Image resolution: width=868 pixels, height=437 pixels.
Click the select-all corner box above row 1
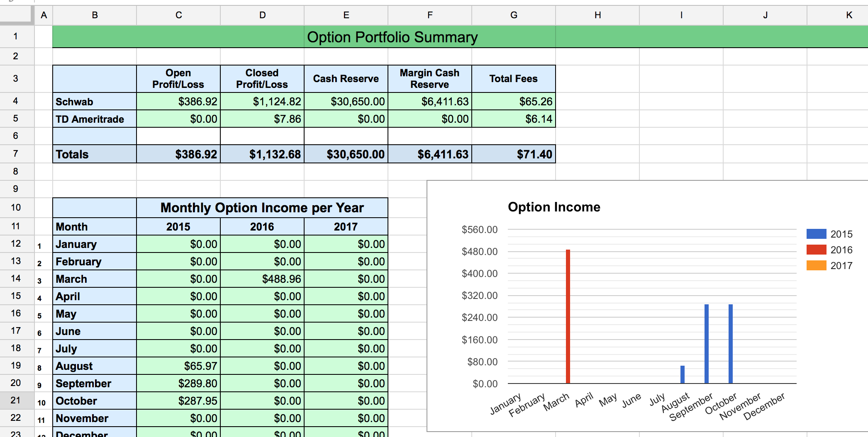pos(16,15)
